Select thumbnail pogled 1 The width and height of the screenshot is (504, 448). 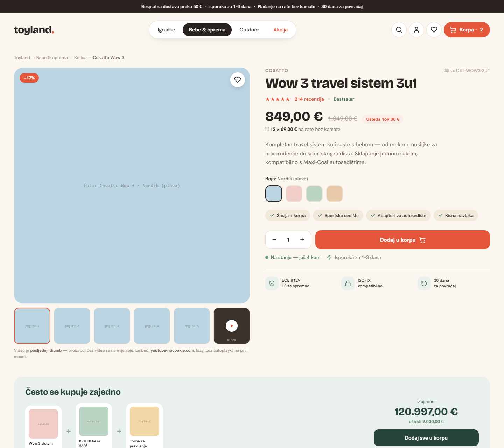pyautogui.click(x=32, y=326)
